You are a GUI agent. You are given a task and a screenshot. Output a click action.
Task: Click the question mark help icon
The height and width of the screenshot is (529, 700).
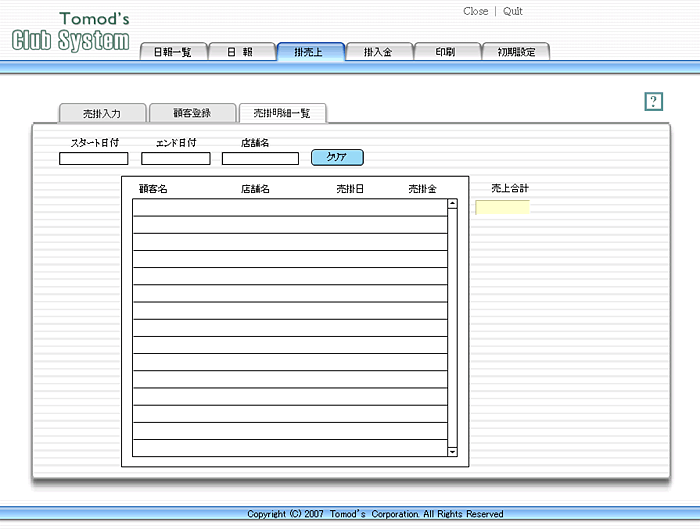(654, 101)
